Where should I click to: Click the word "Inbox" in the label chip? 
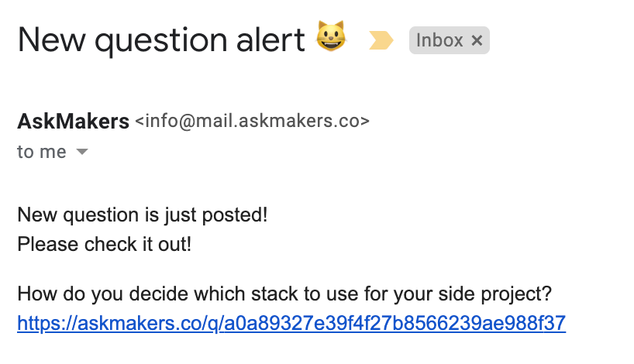439,40
